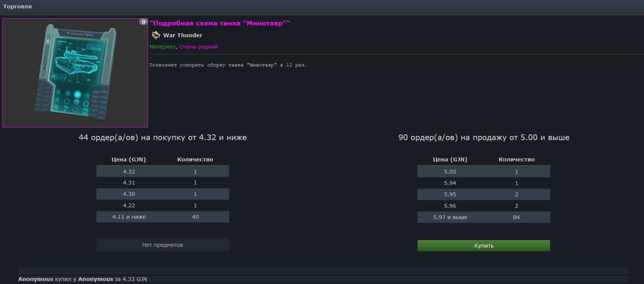Screen dimensions: 644x284
Task: Click the item description about ускорить сборку
Action: point(228,65)
